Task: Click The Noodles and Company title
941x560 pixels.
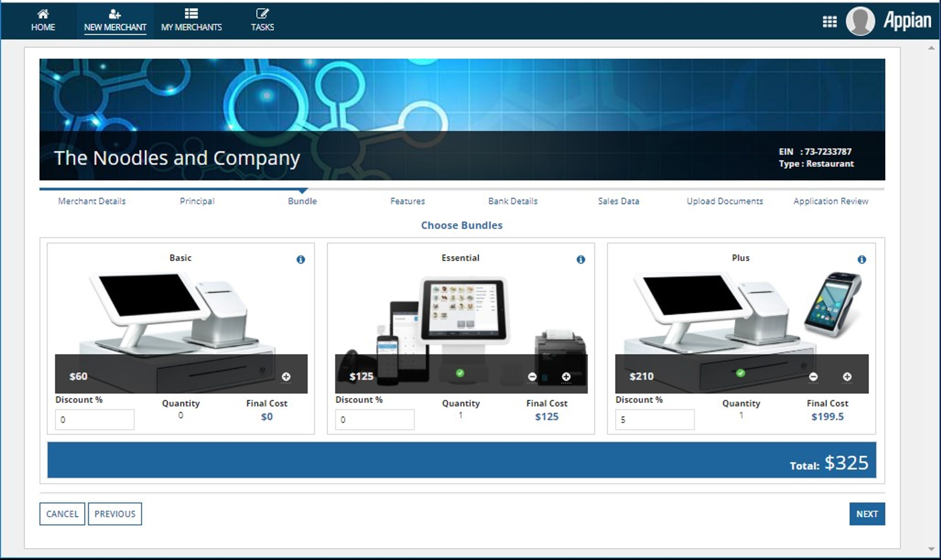Action: [x=177, y=158]
